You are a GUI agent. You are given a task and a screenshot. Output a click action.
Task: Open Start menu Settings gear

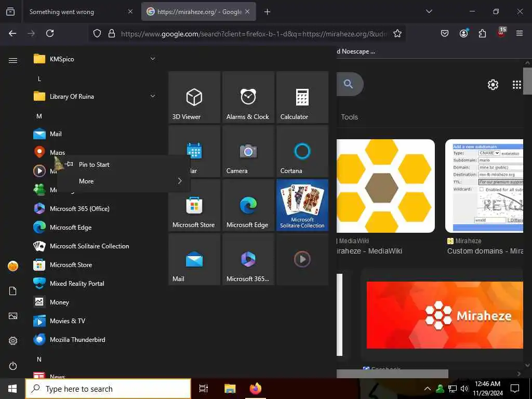point(13,341)
